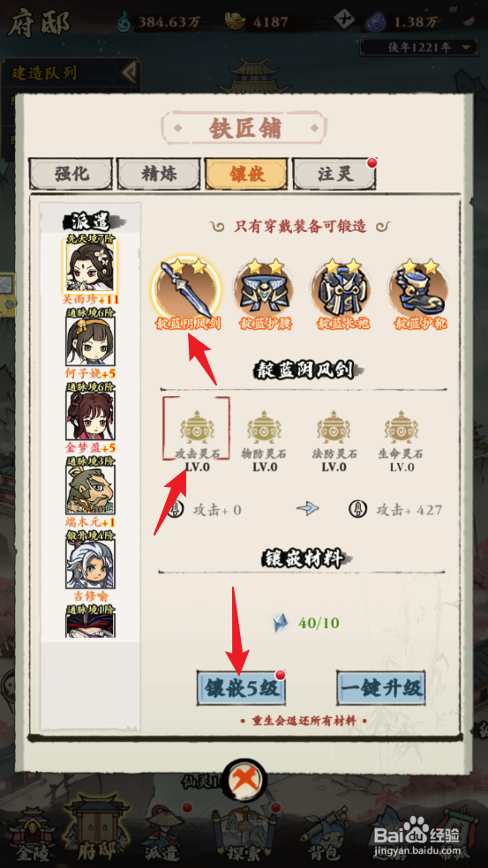Collapse the 建造队列 panel arrow
The height and width of the screenshot is (868, 488).
coord(129,72)
